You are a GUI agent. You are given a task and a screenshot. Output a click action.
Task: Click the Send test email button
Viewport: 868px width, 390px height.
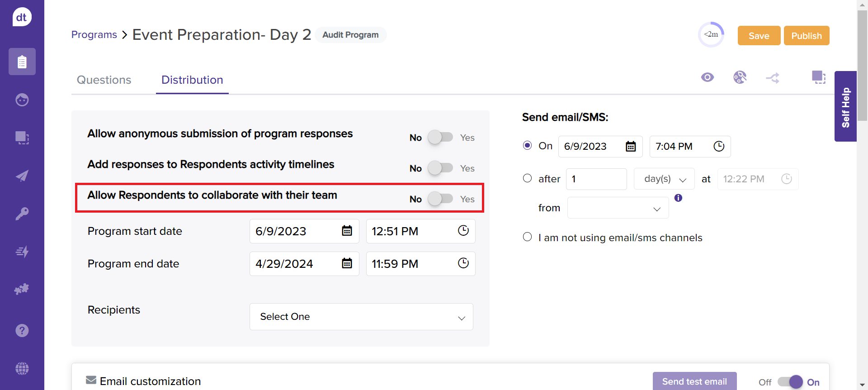point(694,381)
